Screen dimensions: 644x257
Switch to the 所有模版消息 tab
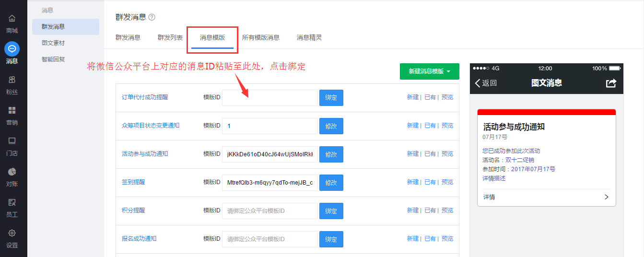260,37
